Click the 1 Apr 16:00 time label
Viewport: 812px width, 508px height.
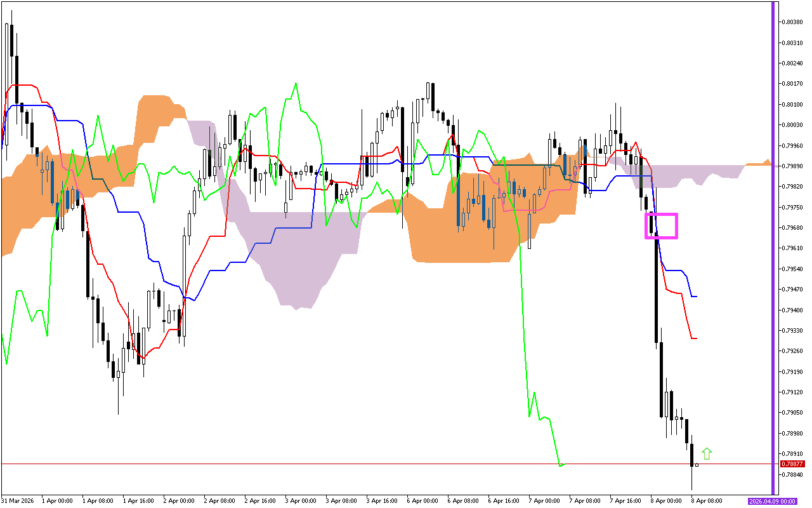click(x=137, y=501)
